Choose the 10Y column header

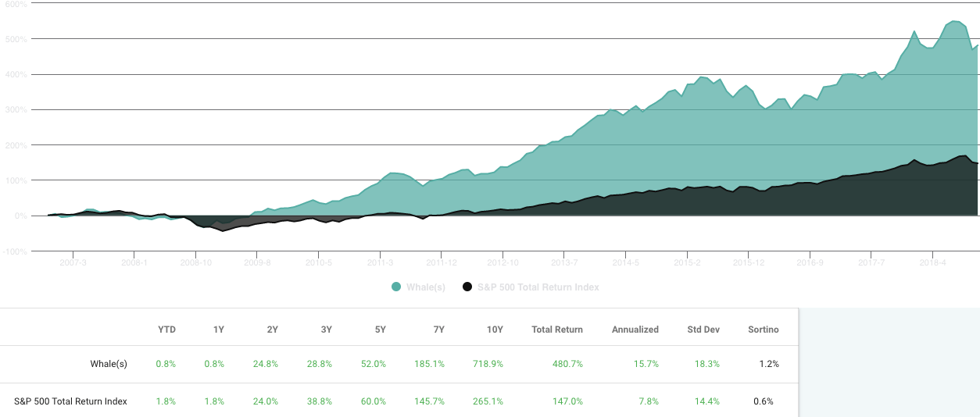495,330
